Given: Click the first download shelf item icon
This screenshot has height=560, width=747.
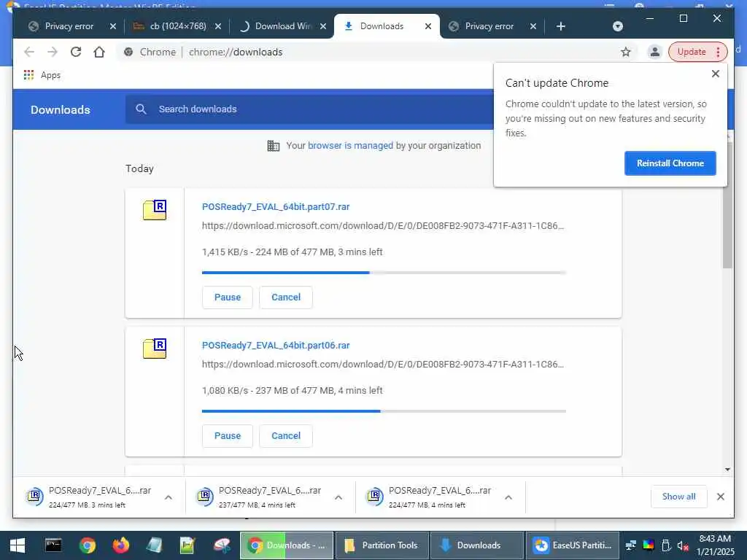Looking at the screenshot, I should point(35,497).
